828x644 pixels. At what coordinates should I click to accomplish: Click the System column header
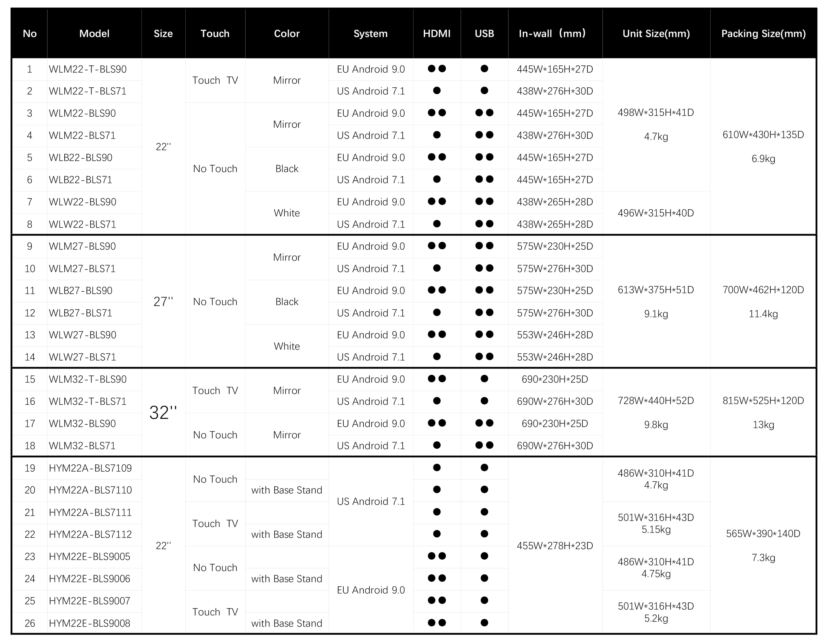(x=370, y=33)
